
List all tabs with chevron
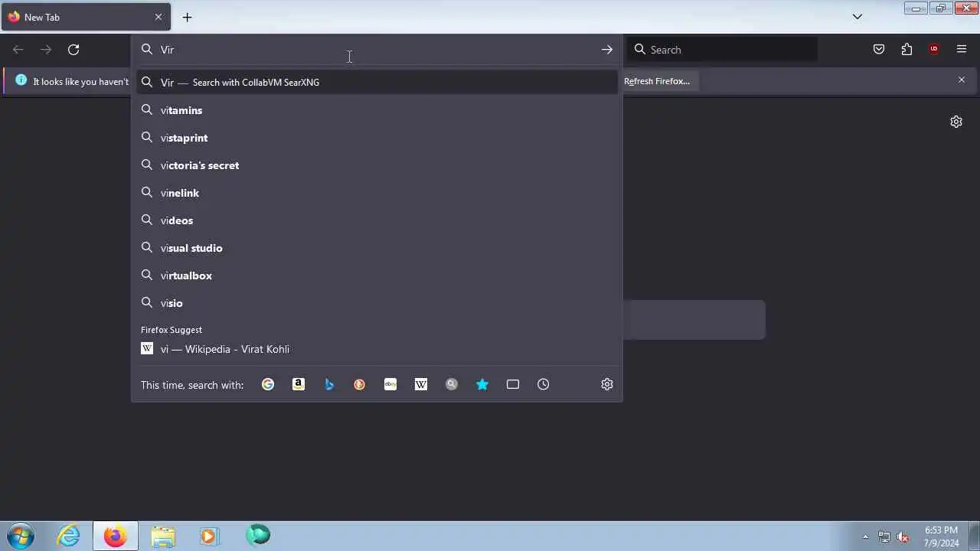point(857,17)
